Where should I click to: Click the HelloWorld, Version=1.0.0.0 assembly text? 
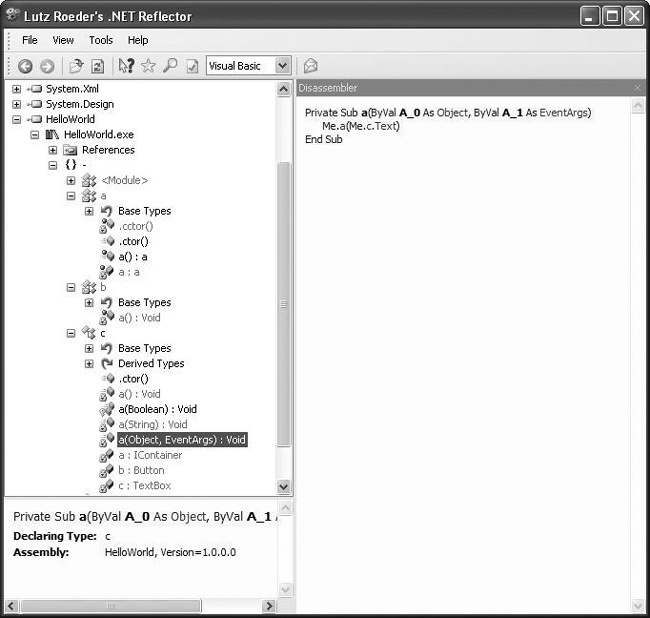[170, 553]
